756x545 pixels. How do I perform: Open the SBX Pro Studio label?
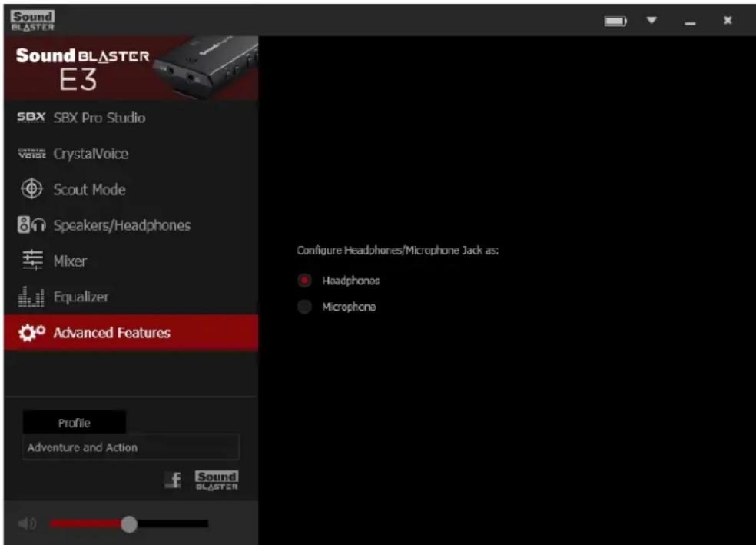pyautogui.click(x=99, y=118)
